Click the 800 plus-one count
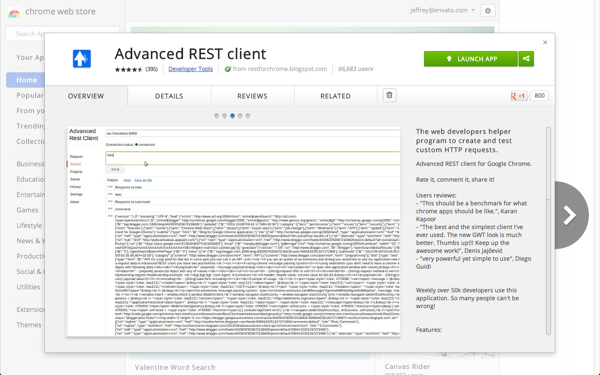Screen dimensions: 600x375 coord(539,96)
